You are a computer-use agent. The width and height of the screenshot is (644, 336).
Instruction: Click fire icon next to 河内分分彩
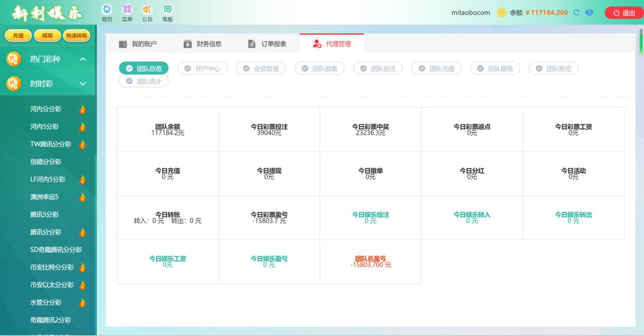83,109
